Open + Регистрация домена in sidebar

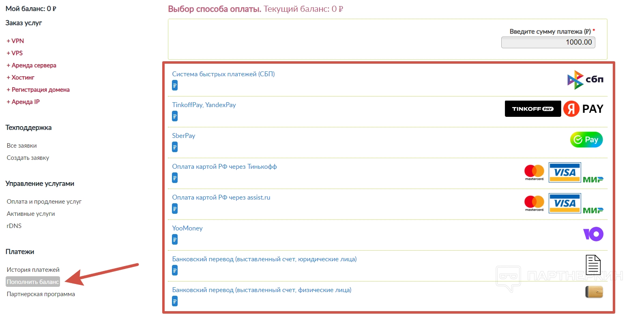tap(38, 90)
